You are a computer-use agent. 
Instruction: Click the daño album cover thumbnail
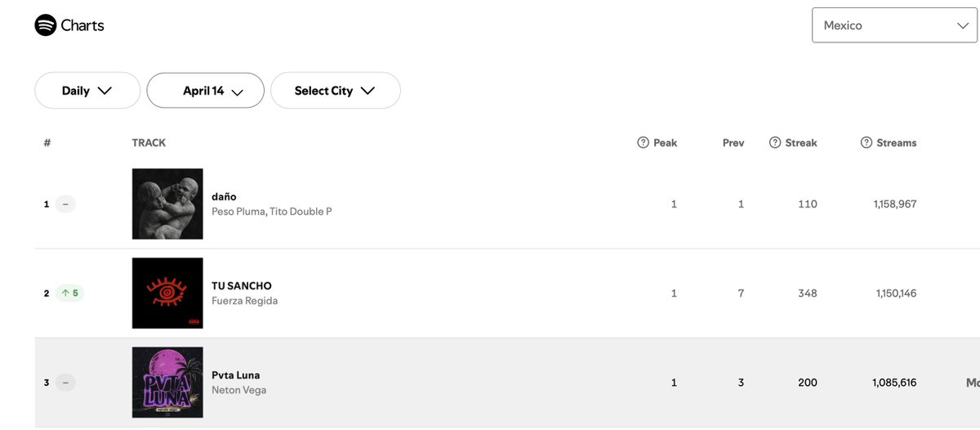pos(167,204)
